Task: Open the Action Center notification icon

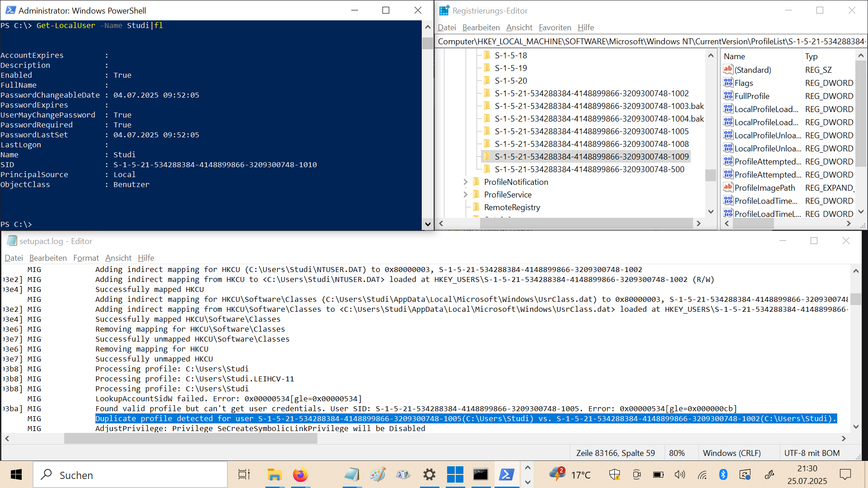Action: point(845,474)
